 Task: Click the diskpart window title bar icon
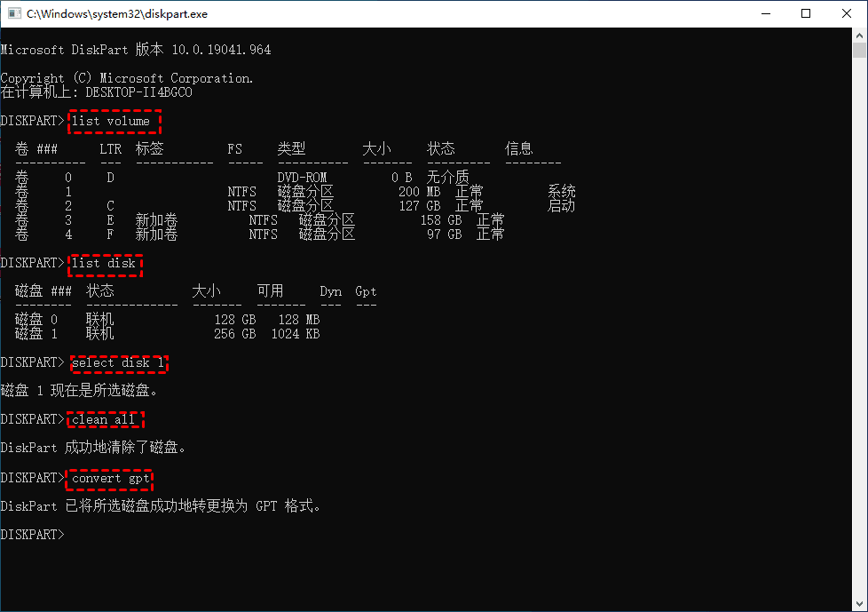[14, 13]
